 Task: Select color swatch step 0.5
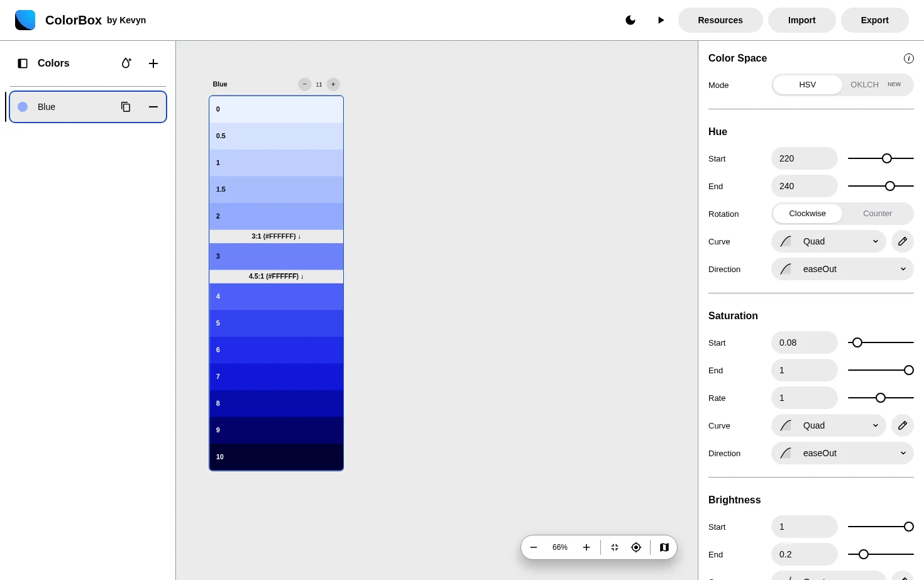pyautogui.click(x=277, y=136)
